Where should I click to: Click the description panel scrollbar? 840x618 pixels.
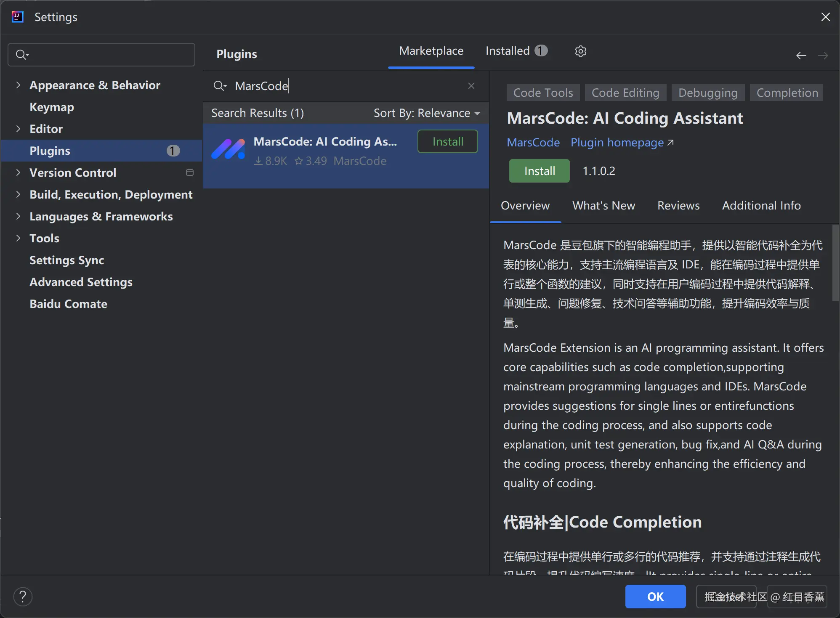click(835, 263)
